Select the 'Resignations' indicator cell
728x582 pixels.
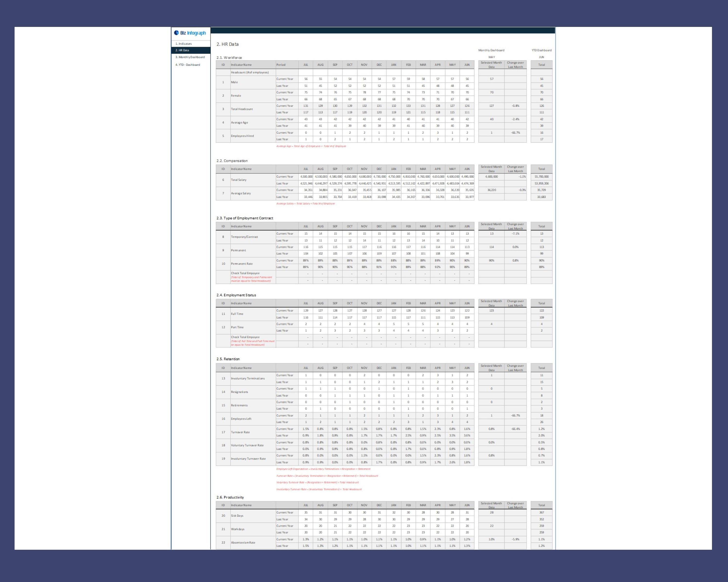253,392
